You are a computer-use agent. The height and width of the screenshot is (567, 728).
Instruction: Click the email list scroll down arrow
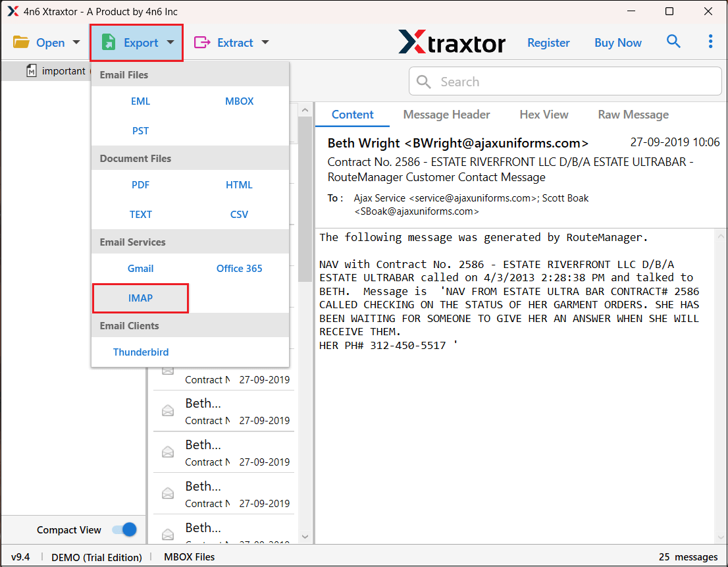[x=305, y=537]
